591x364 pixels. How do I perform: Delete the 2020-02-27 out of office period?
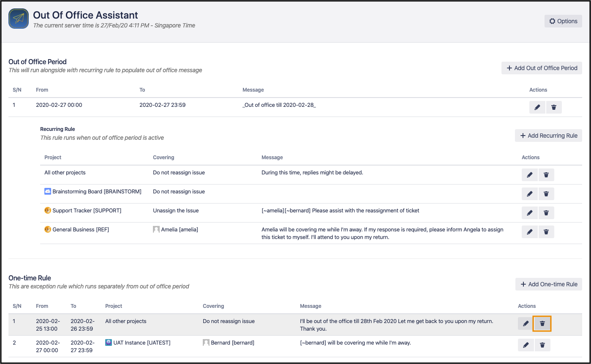click(554, 107)
